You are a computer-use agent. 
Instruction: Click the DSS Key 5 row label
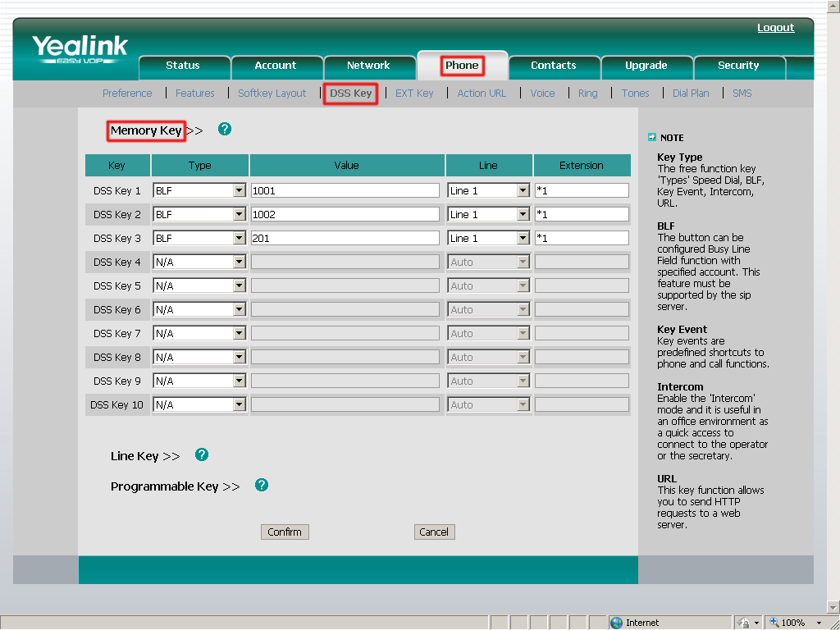(x=117, y=286)
